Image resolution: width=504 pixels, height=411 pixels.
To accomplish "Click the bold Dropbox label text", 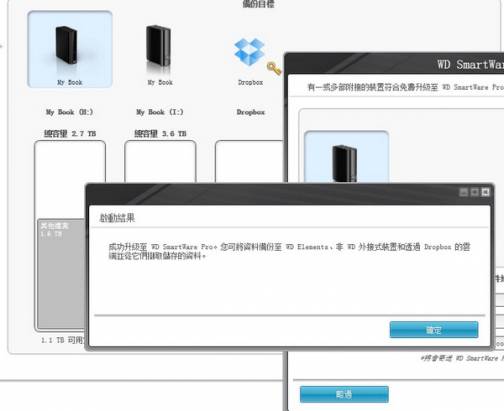I will (x=250, y=112).
